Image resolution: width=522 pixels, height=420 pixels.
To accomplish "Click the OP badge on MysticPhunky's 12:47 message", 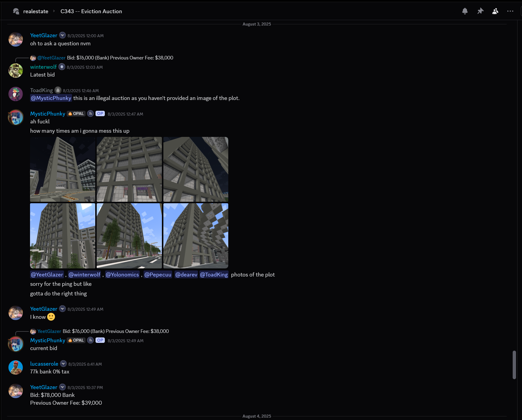I will click(100, 114).
